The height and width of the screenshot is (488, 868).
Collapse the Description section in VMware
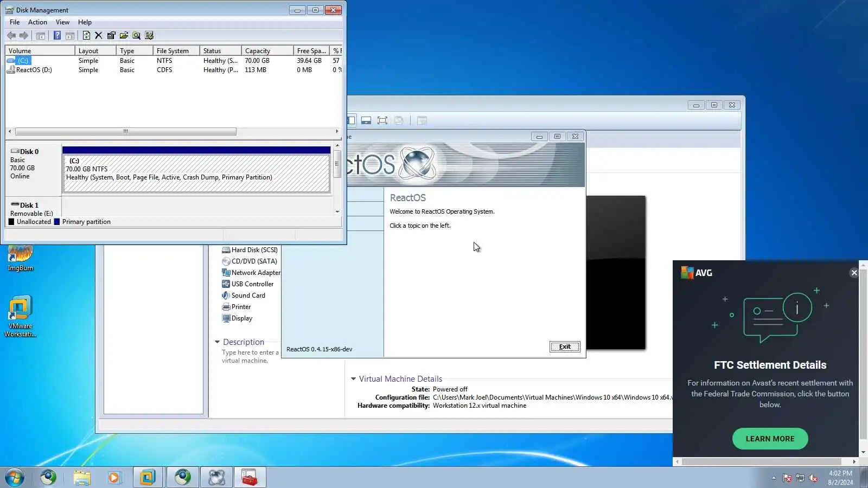pyautogui.click(x=217, y=342)
